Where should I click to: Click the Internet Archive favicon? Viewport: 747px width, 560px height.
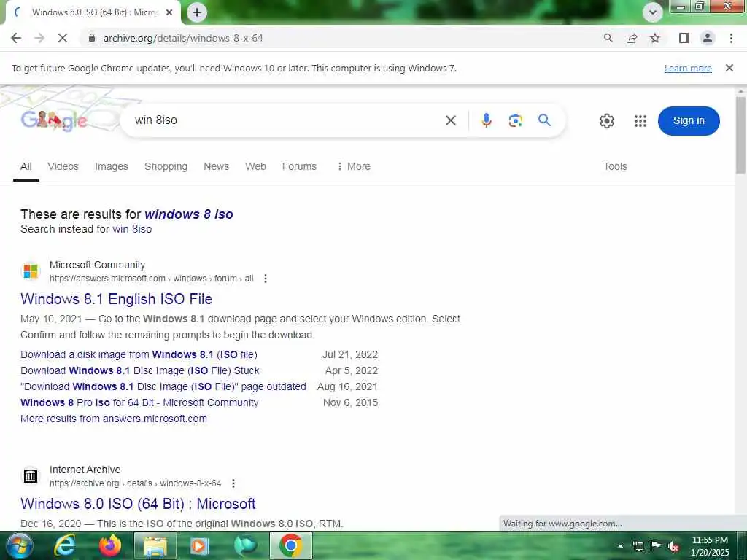31,475
